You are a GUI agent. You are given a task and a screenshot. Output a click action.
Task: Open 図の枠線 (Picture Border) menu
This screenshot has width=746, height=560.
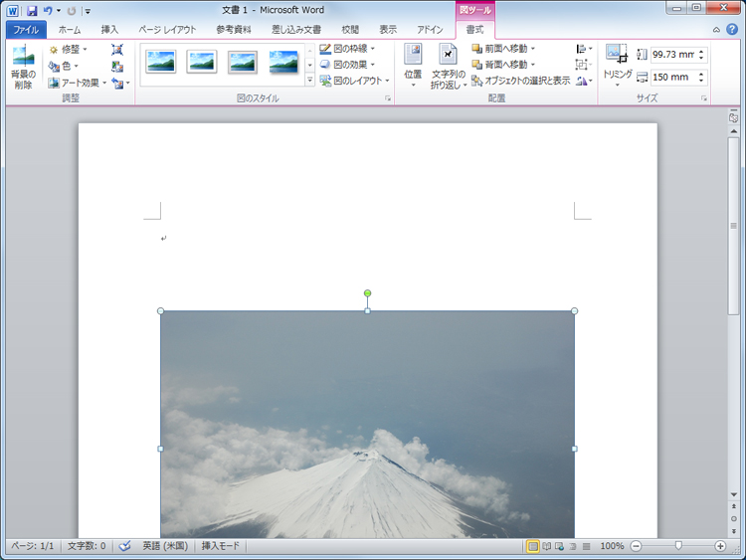point(347,49)
